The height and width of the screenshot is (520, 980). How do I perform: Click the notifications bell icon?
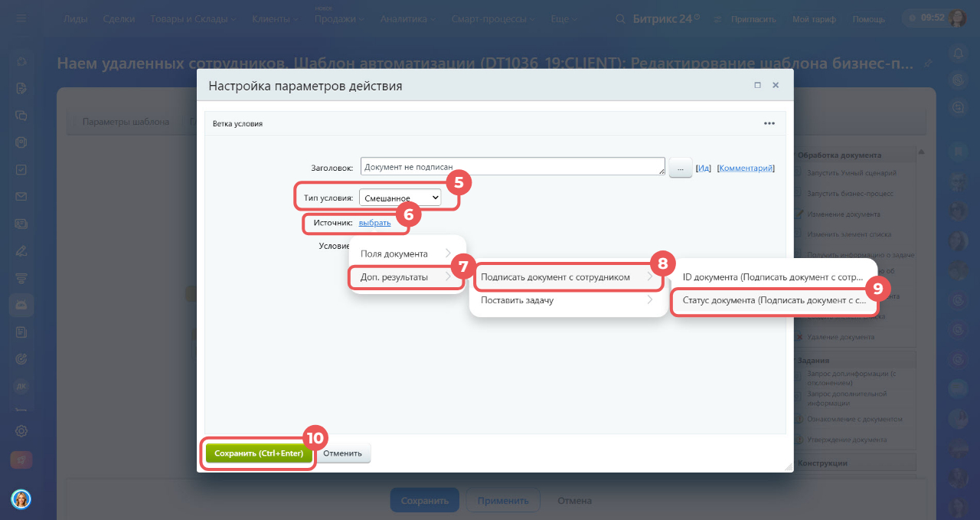[x=957, y=53]
